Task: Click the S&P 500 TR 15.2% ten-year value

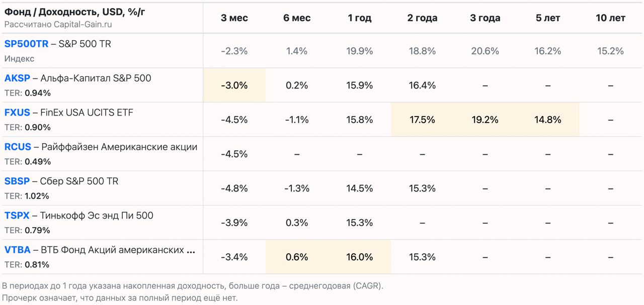Action: click(610, 51)
